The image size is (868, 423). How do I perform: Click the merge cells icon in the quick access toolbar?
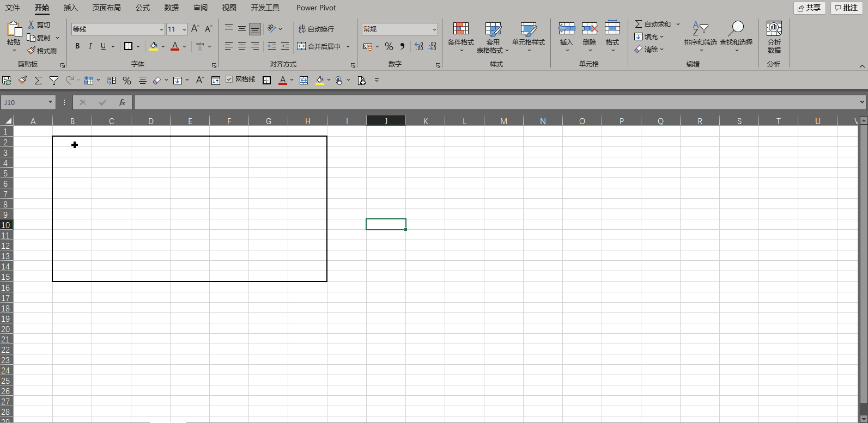(x=304, y=81)
